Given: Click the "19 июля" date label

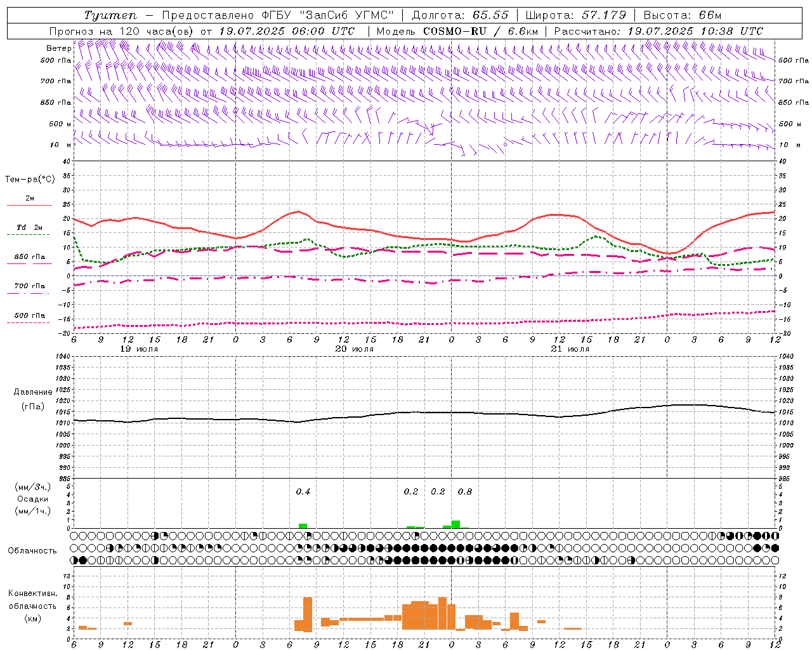Looking at the screenshot, I should [x=139, y=349].
